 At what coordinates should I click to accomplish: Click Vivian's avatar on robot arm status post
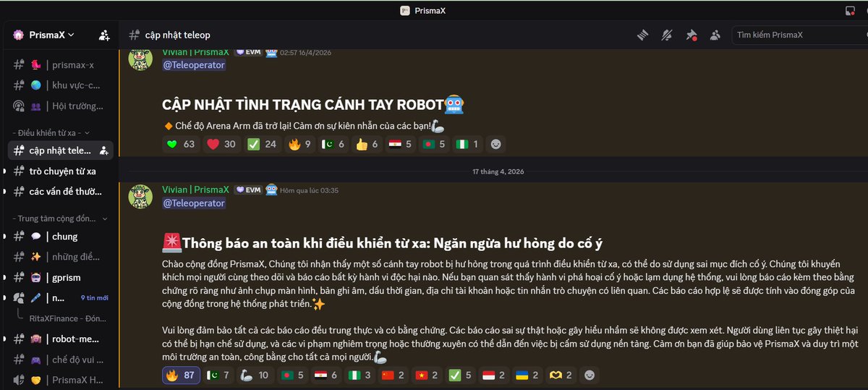(140, 59)
